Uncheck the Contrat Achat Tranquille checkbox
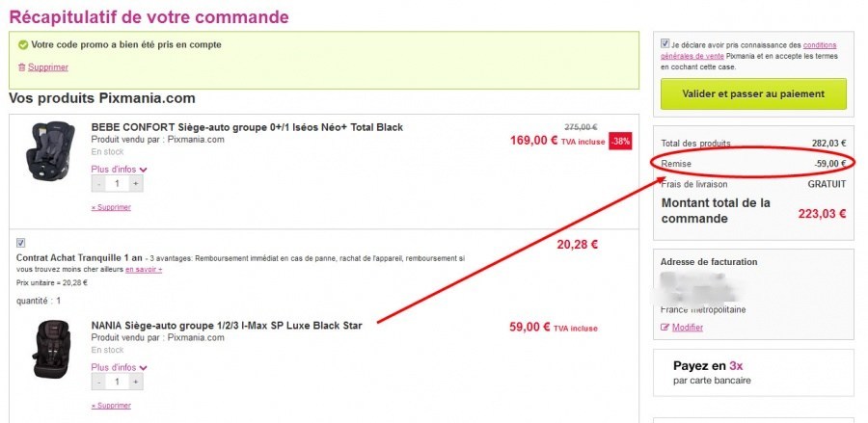The image size is (868, 423). coord(21,242)
